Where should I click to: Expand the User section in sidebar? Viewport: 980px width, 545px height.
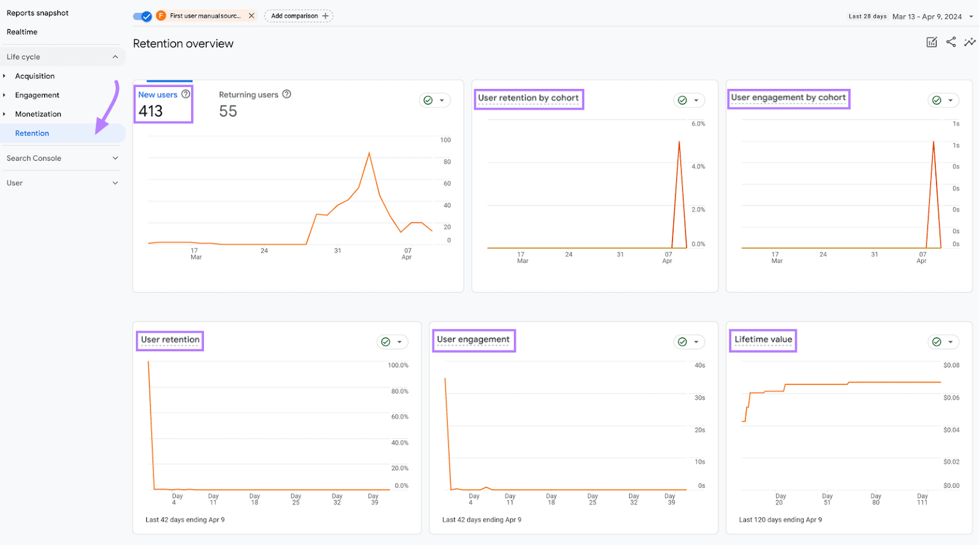pos(115,183)
